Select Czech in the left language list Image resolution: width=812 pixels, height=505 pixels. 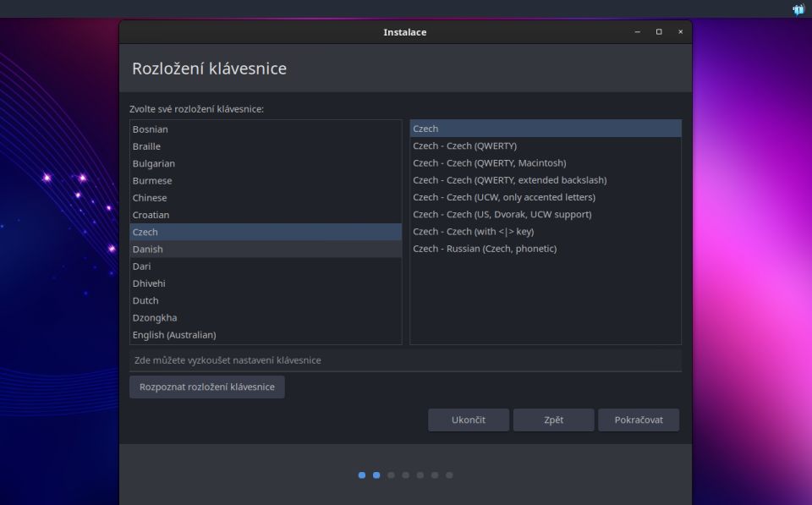pyautogui.click(x=266, y=232)
